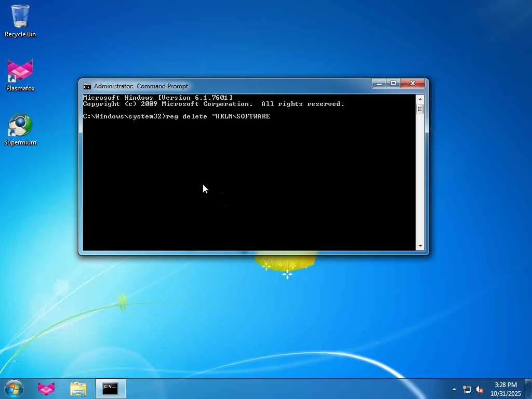Click the Plasmafox label text
Screen dimensions: 532x399
pyautogui.click(x=20, y=88)
